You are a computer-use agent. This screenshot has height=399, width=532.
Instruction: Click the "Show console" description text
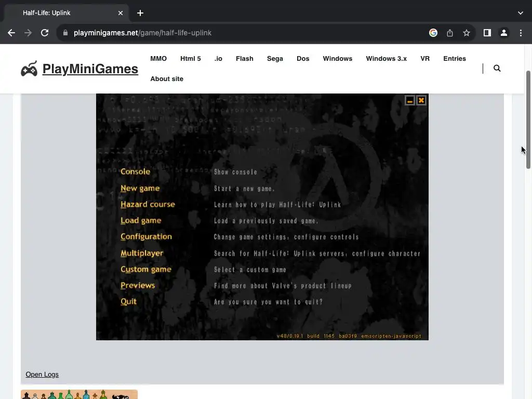click(x=235, y=172)
